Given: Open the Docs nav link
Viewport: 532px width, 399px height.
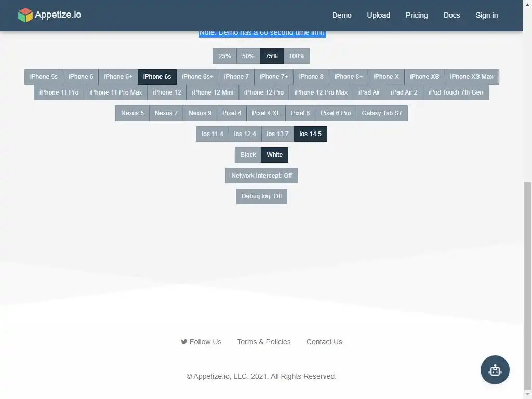Looking at the screenshot, I should pyautogui.click(x=451, y=15).
